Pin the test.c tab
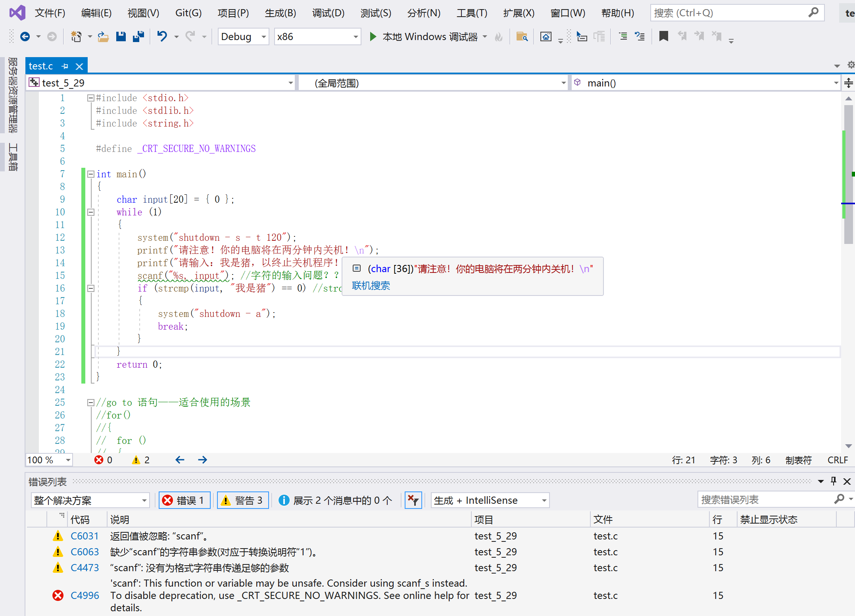 coord(65,66)
